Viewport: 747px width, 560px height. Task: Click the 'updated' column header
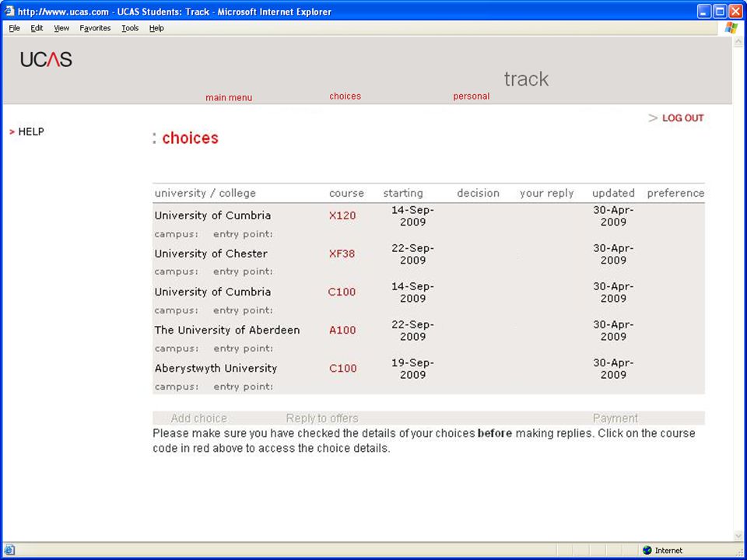(613, 194)
